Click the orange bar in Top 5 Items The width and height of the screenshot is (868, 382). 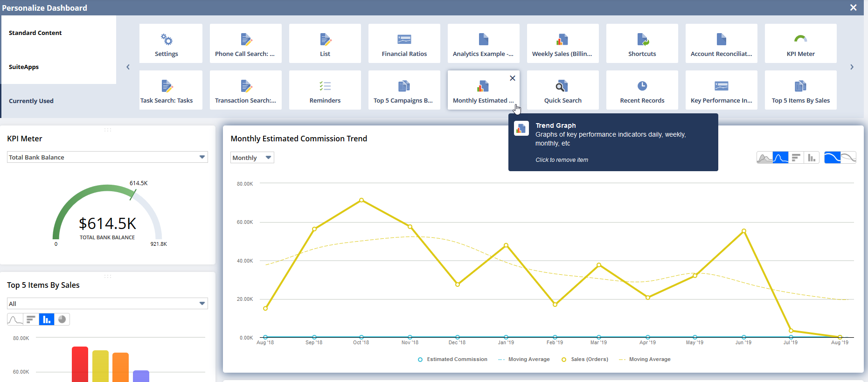pyautogui.click(x=120, y=367)
